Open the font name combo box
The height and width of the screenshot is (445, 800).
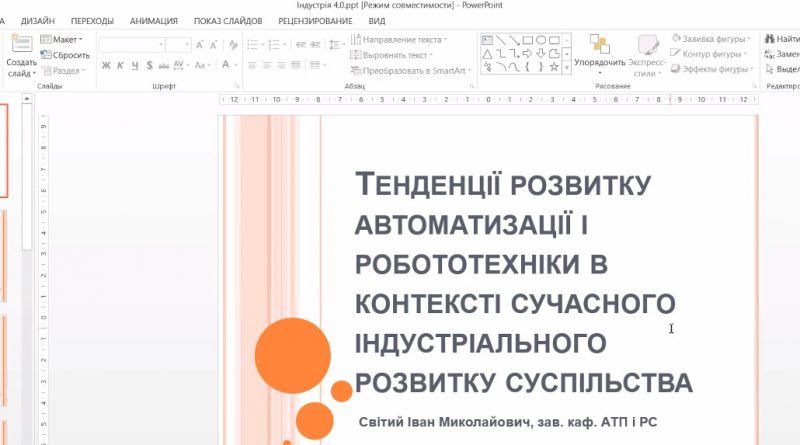point(130,44)
